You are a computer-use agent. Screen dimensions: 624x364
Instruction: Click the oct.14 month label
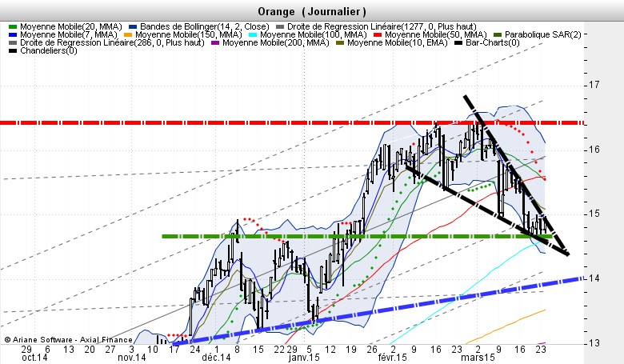(x=34, y=358)
